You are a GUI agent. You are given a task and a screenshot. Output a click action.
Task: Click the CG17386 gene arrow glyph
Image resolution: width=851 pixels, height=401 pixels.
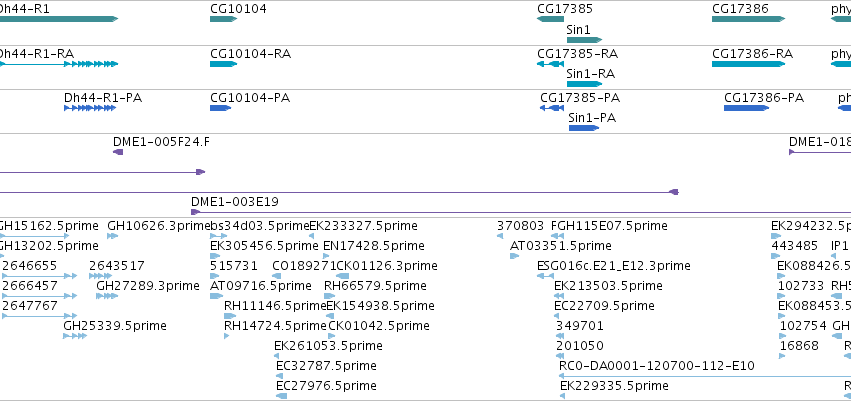749,19
